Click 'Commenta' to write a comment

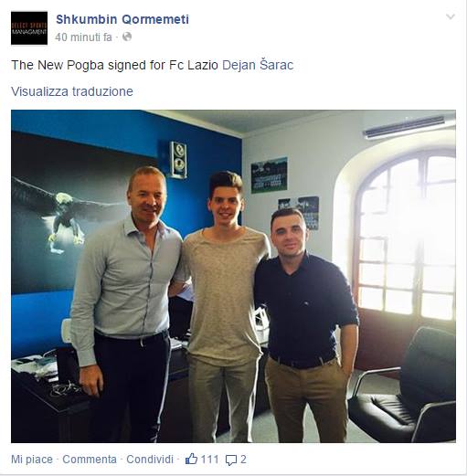pyautogui.click(x=90, y=460)
